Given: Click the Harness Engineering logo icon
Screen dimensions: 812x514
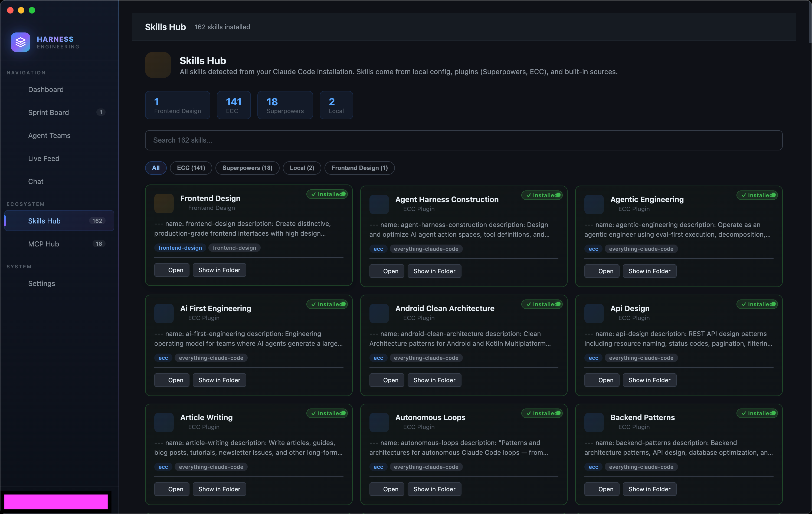Looking at the screenshot, I should [x=21, y=42].
